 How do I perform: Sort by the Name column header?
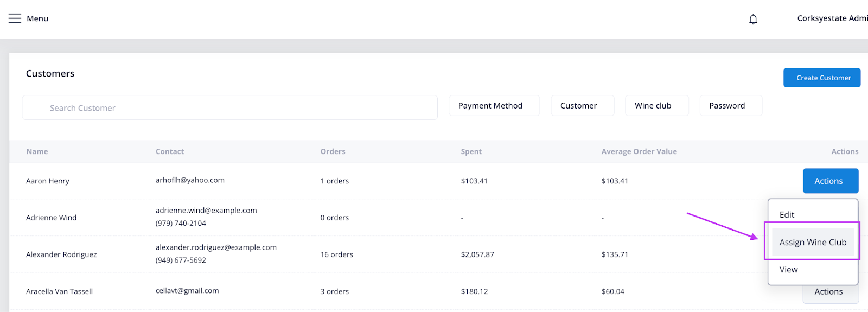pyautogui.click(x=37, y=152)
